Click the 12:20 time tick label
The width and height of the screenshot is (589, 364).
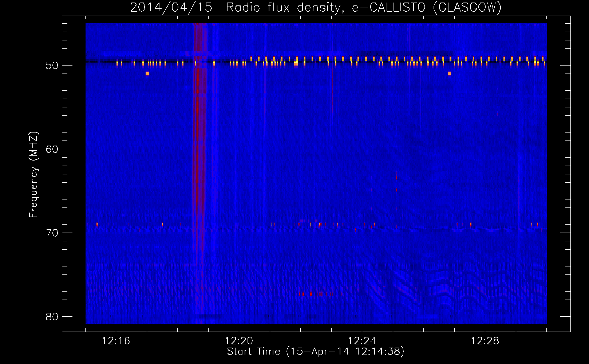click(239, 341)
